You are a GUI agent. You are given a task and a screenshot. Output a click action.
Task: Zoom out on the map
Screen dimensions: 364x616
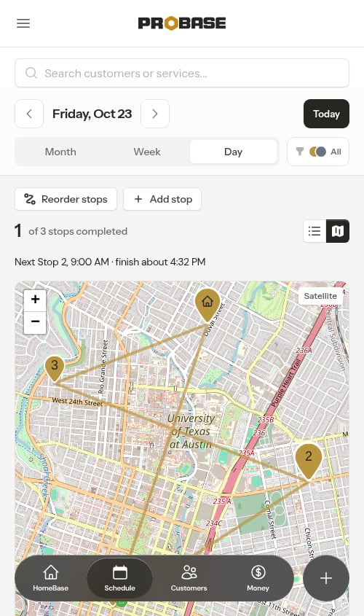click(35, 322)
